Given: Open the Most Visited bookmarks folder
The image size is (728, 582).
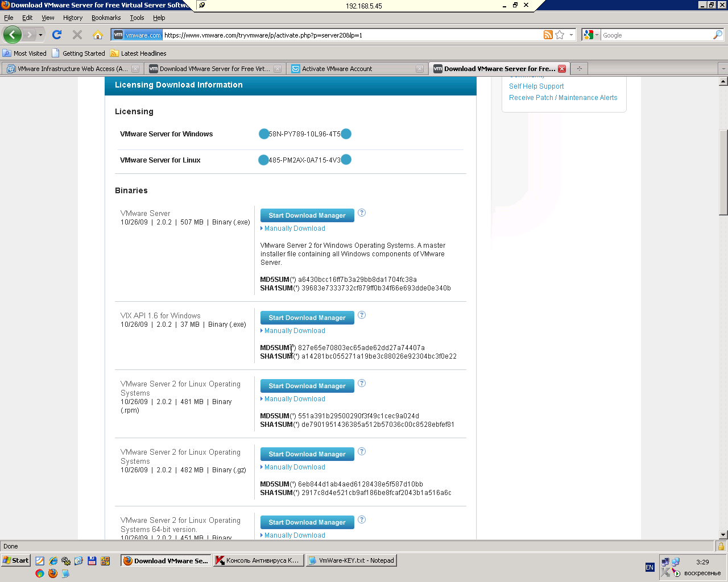Looking at the screenshot, I should 24,53.
